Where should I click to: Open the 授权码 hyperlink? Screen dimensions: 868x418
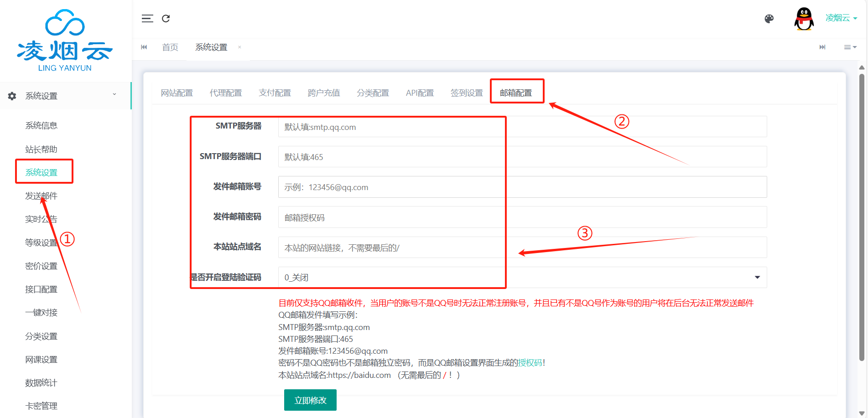click(x=530, y=363)
